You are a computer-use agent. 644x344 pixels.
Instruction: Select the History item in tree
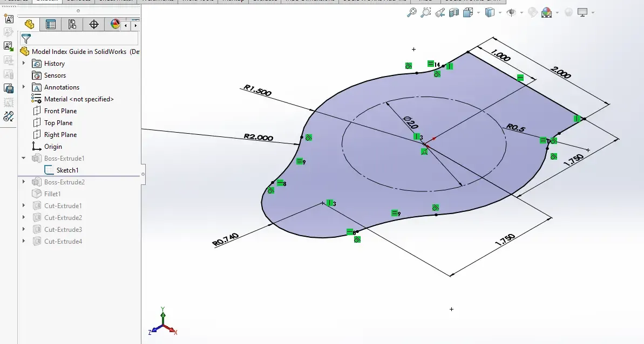tap(48, 64)
